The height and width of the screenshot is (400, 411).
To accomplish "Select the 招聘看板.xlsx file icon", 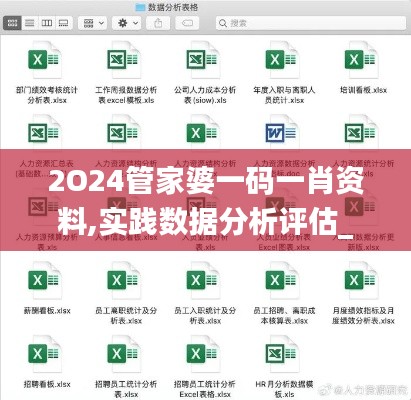I will pos(44,354).
